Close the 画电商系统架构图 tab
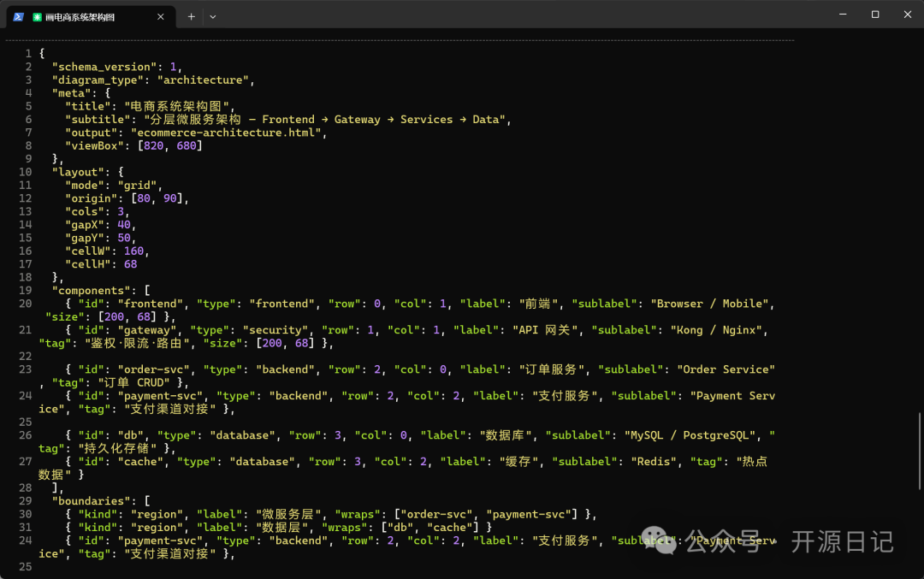Image resolution: width=924 pixels, height=579 pixels. (x=160, y=17)
